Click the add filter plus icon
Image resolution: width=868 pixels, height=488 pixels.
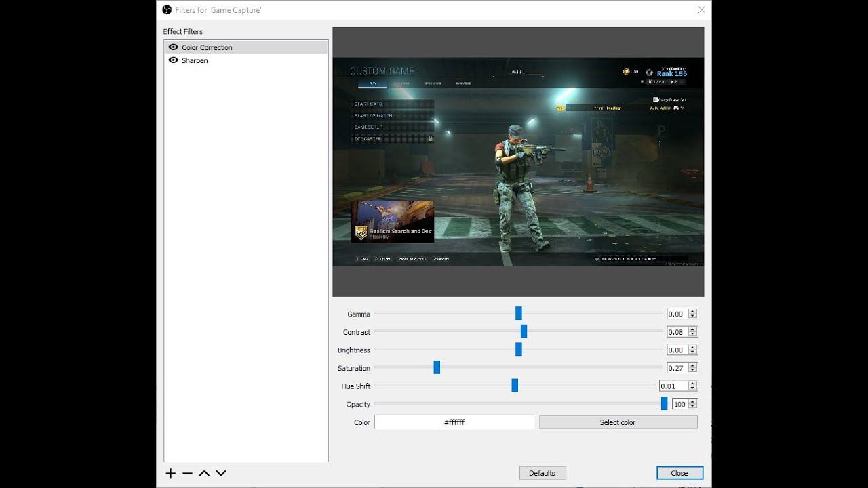[171, 473]
